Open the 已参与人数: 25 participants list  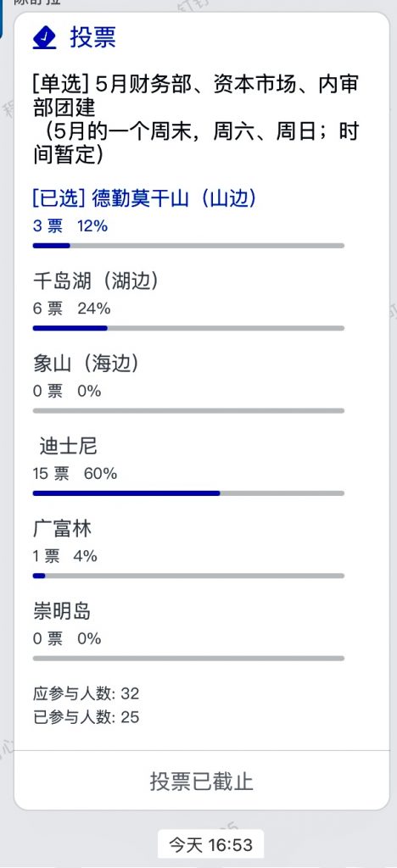(86, 718)
